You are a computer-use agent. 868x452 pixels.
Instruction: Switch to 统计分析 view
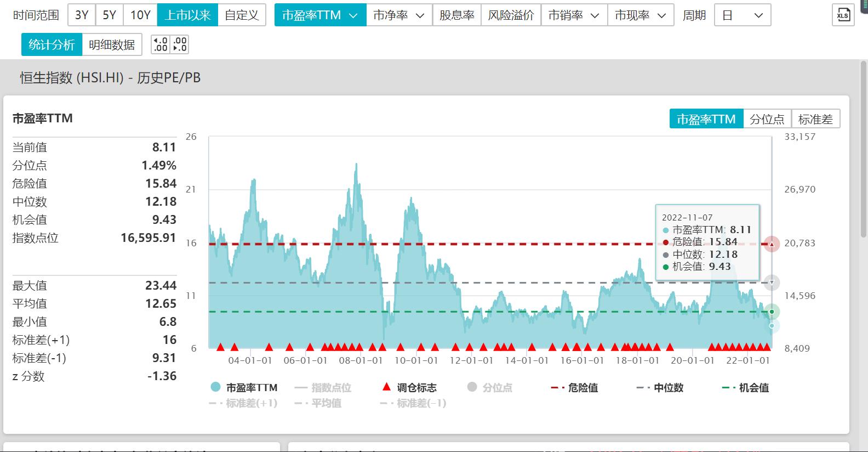[x=52, y=44]
